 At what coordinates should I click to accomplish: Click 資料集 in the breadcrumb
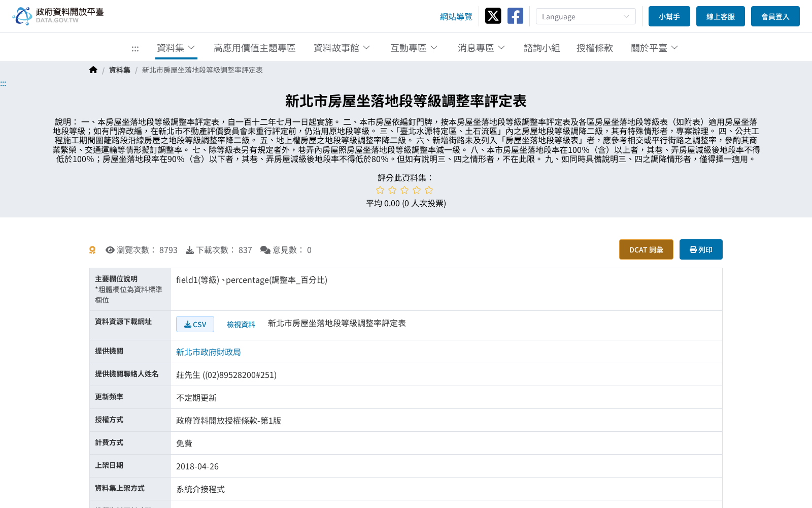(120, 70)
